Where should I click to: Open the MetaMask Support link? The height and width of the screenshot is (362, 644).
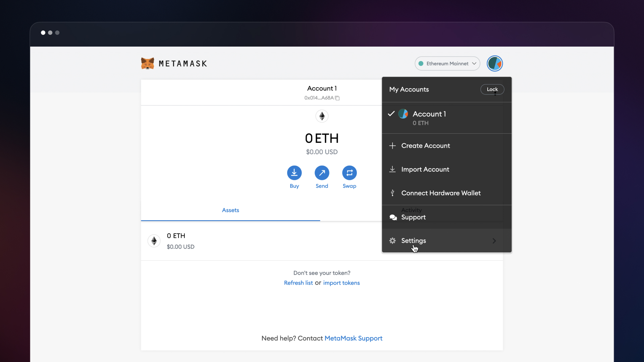pyautogui.click(x=353, y=338)
